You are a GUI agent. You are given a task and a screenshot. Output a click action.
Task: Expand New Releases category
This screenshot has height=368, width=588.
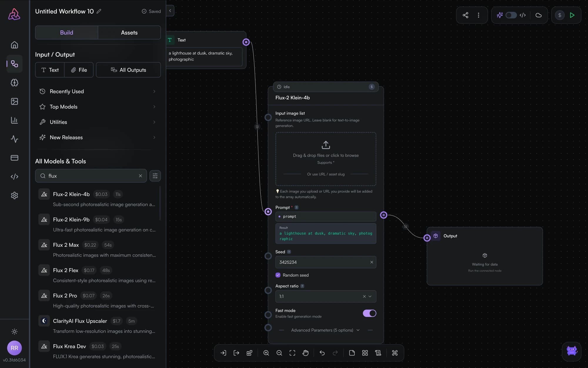pyautogui.click(x=98, y=137)
